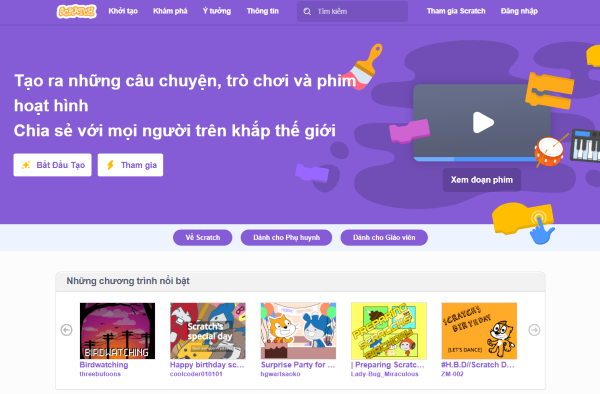Open Scratch's special day thumbnail

click(x=208, y=331)
